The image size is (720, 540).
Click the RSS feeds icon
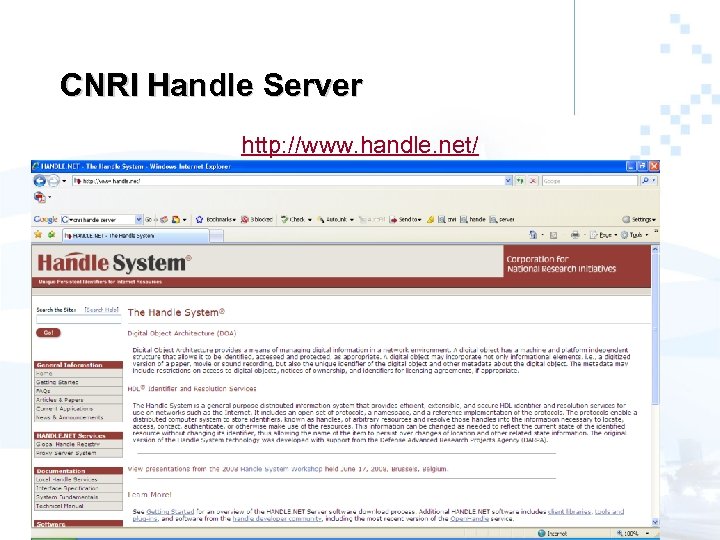pyautogui.click(x=553, y=235)
